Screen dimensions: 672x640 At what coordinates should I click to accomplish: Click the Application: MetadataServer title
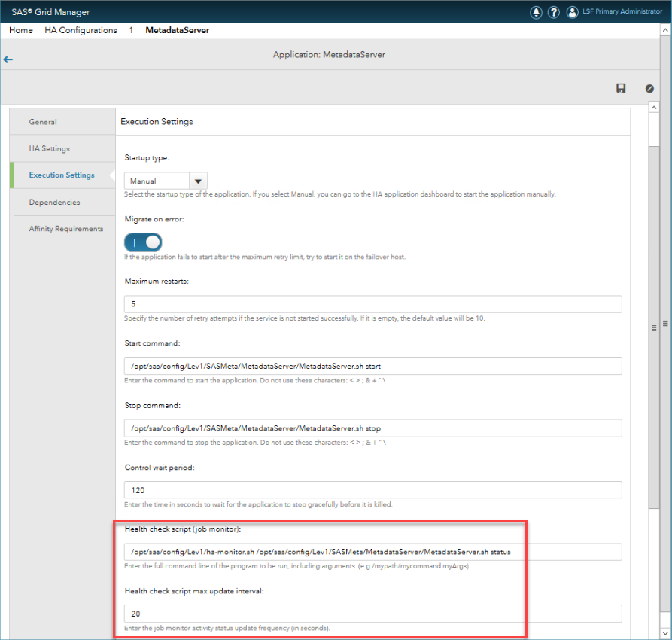click(x=329, y=54)
